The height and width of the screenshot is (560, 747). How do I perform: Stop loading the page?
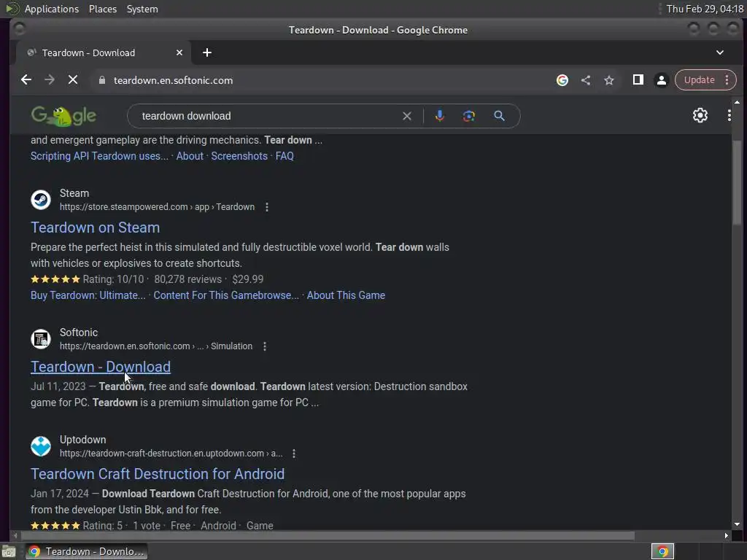click(x=73, y=80)
